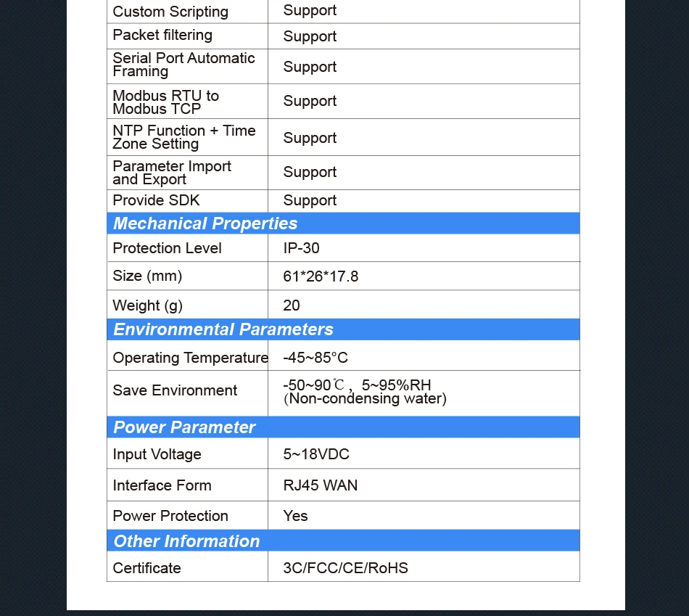The image size is (689, 616).
Task: Click 'Support' value beside Packet filtering
Action: (310, 36)
